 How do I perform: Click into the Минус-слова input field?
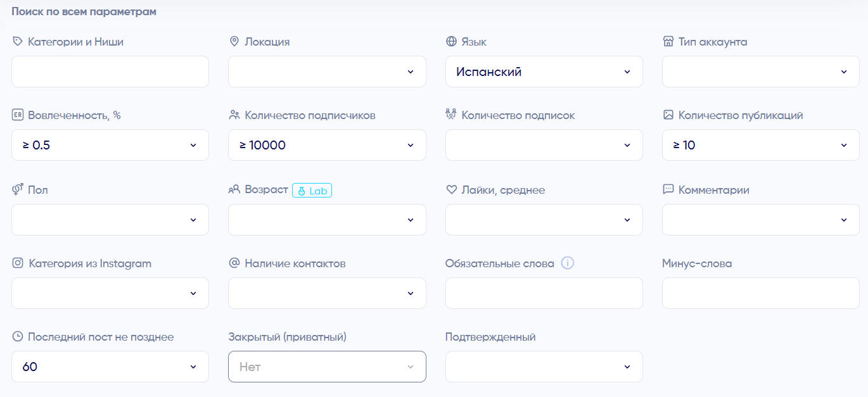pos(760,293)
